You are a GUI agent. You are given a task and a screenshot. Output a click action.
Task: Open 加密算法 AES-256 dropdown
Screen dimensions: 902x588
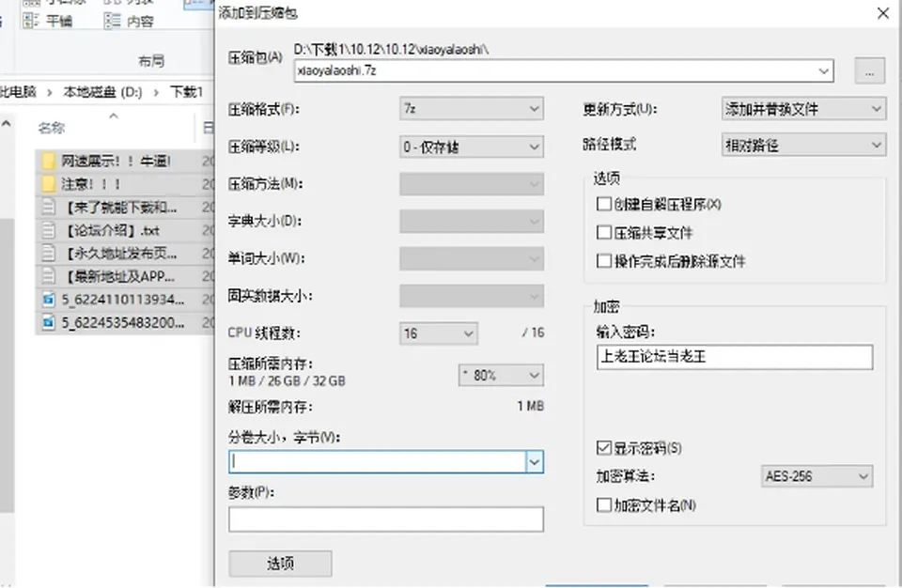(816, 476)
